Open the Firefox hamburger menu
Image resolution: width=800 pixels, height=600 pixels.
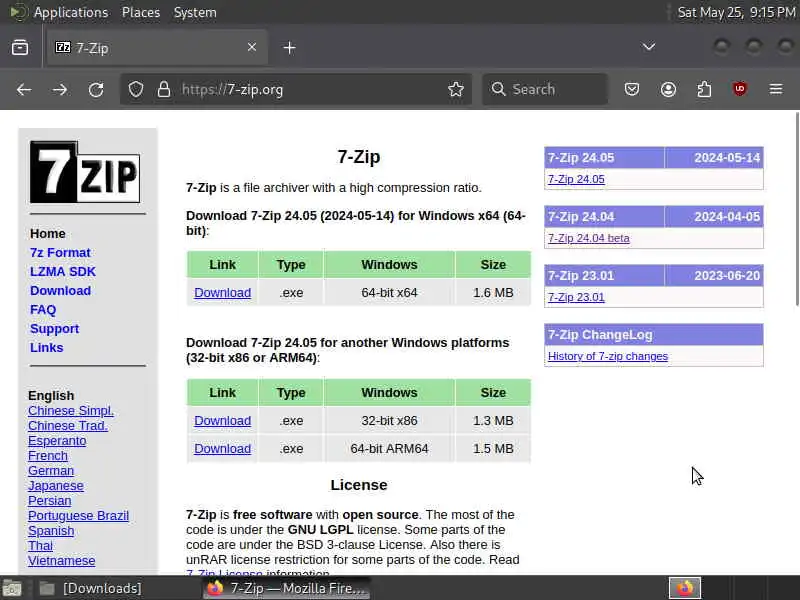(776, 89)
